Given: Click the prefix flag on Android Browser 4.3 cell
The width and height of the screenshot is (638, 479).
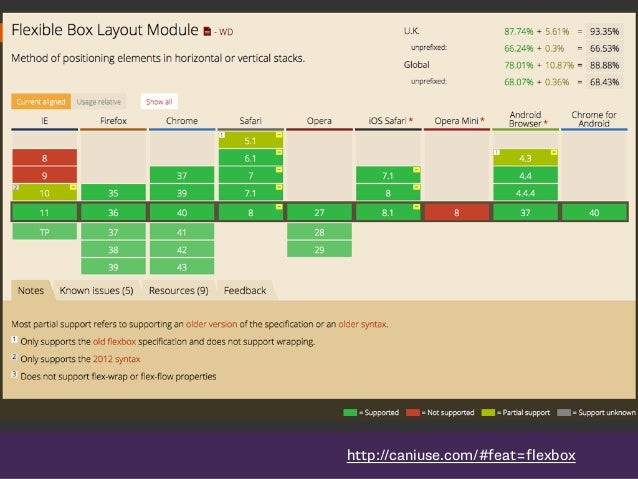Looking at the screenshot, I should pos(554,152).
